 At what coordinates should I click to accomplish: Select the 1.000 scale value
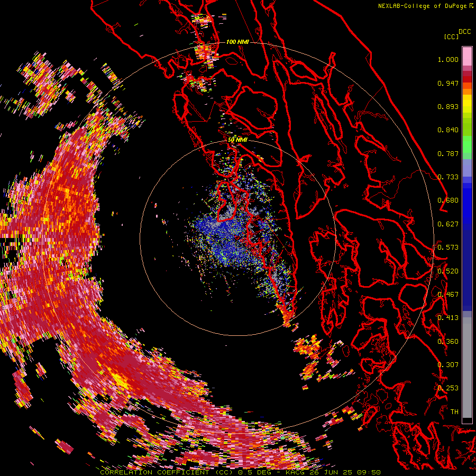[448, 59]
